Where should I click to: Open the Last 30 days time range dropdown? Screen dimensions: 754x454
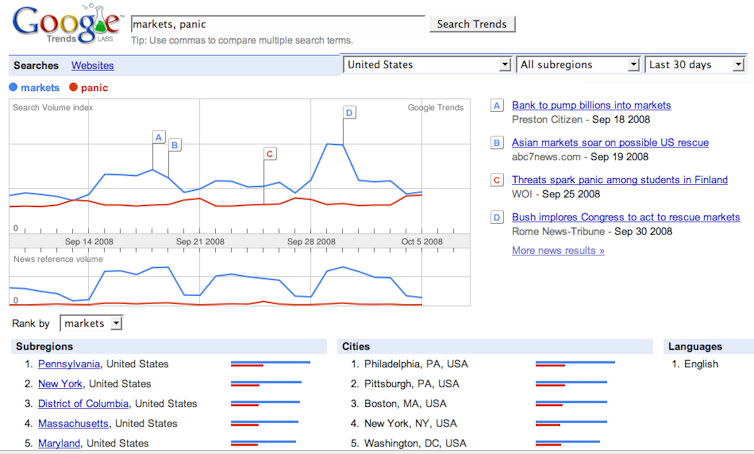[695, 64]
